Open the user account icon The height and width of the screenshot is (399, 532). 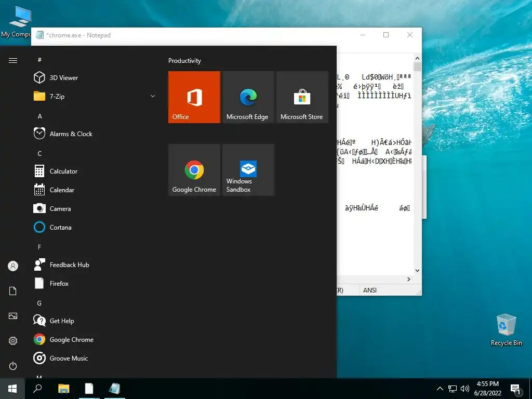13,266
